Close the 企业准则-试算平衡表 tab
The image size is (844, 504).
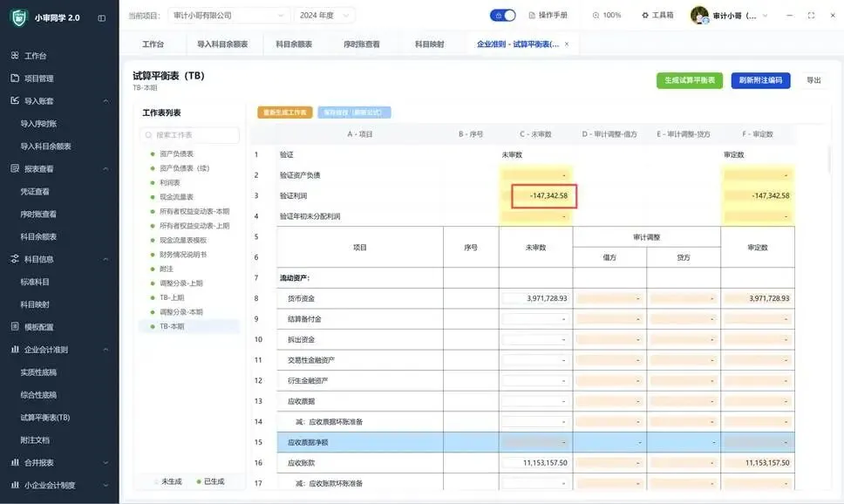(566, 44)
